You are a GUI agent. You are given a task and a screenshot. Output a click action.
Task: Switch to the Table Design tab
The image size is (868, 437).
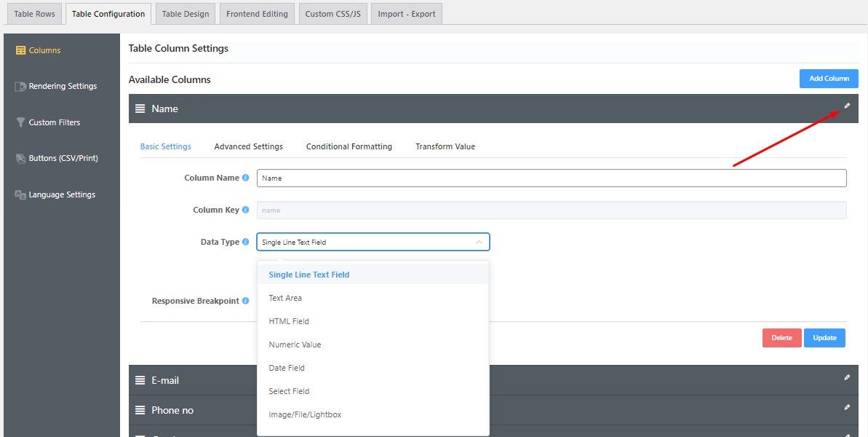[x=186, y=14]
